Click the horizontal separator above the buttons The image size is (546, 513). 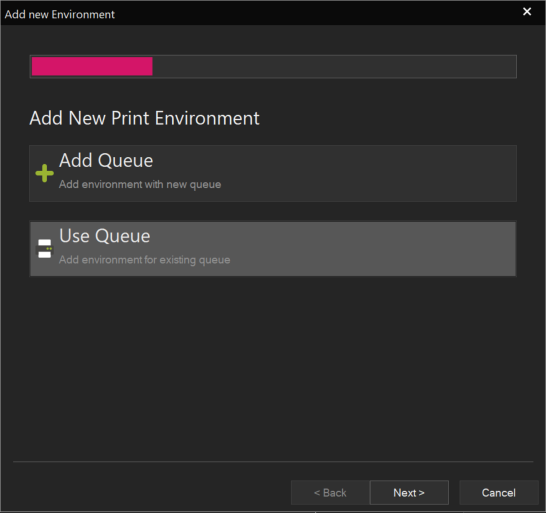click(273, 461)
